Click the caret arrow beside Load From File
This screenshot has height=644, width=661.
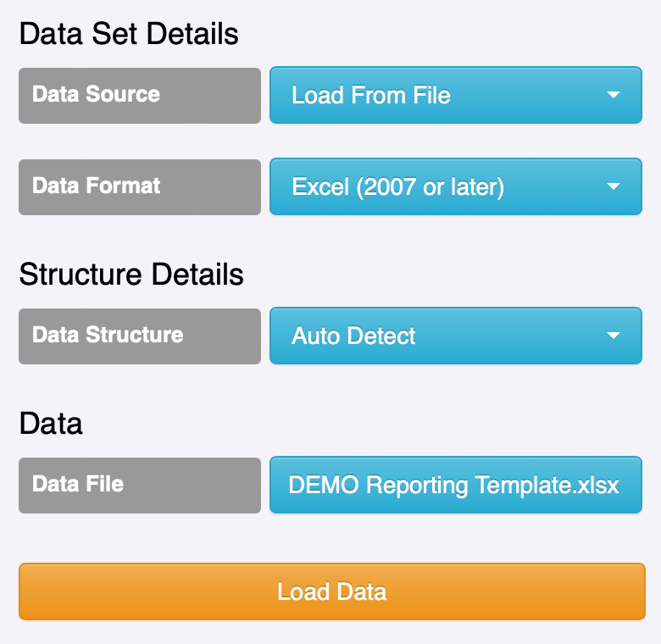pos(614,95)
